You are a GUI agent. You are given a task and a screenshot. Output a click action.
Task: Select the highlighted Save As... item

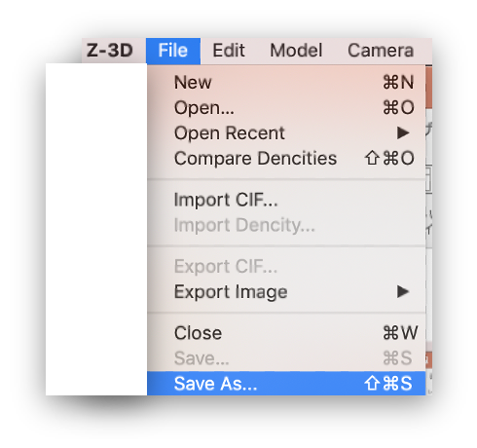click(x=286, y=384)
